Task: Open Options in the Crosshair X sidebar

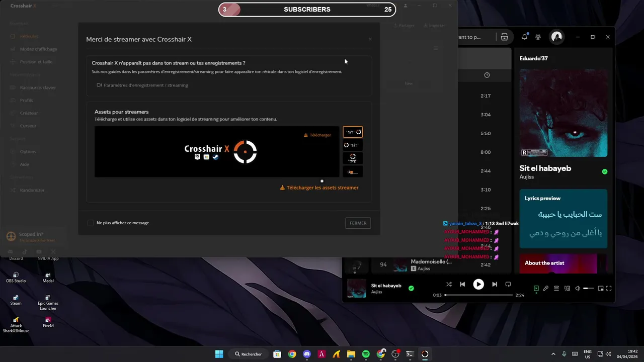Action: 23,151
